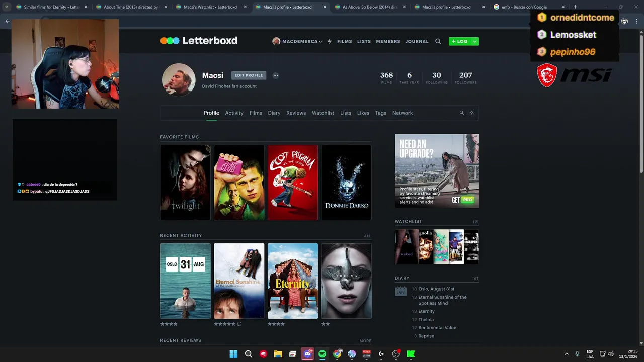Image resolution: width=644 pixels, height=362 pixels.
Task: Open Discord from the taskbar
Action: [x=307, y=354]
